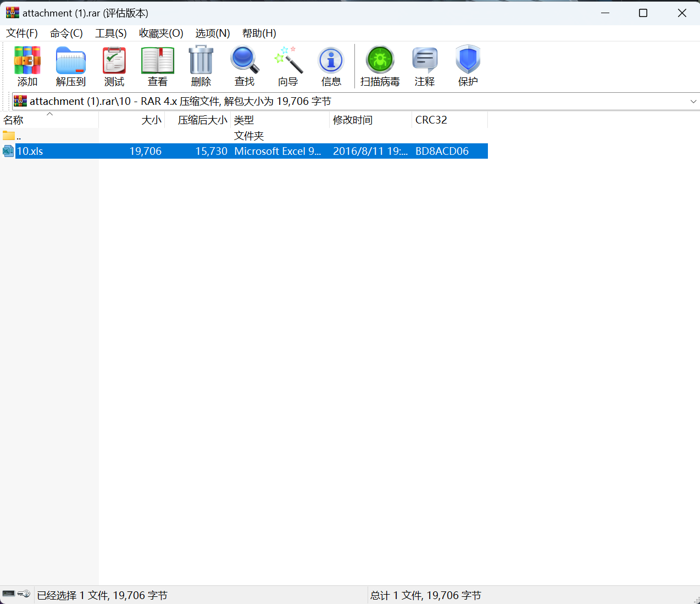Click the packed size value 15,730
The width and height of the screenshot is (700, 604).
[x=212, y=151]
